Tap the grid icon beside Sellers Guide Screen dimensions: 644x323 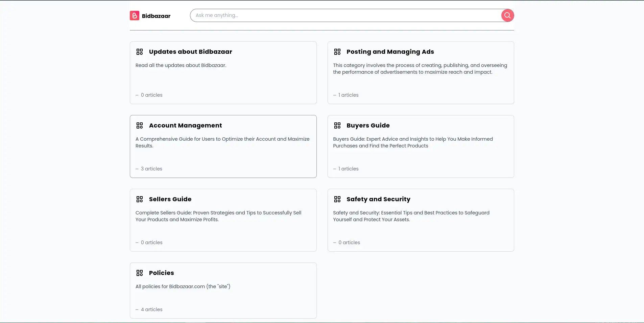[140, 199]
